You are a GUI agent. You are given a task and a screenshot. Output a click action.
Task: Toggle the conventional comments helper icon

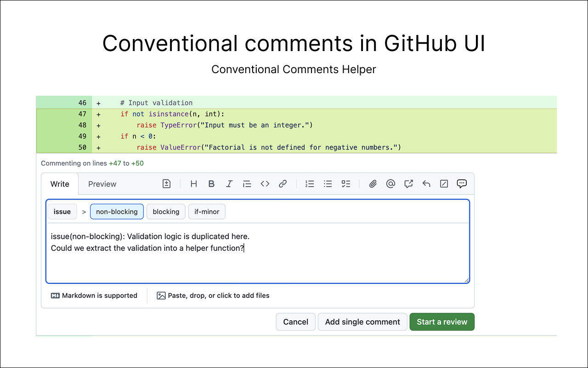pos(462,184)
